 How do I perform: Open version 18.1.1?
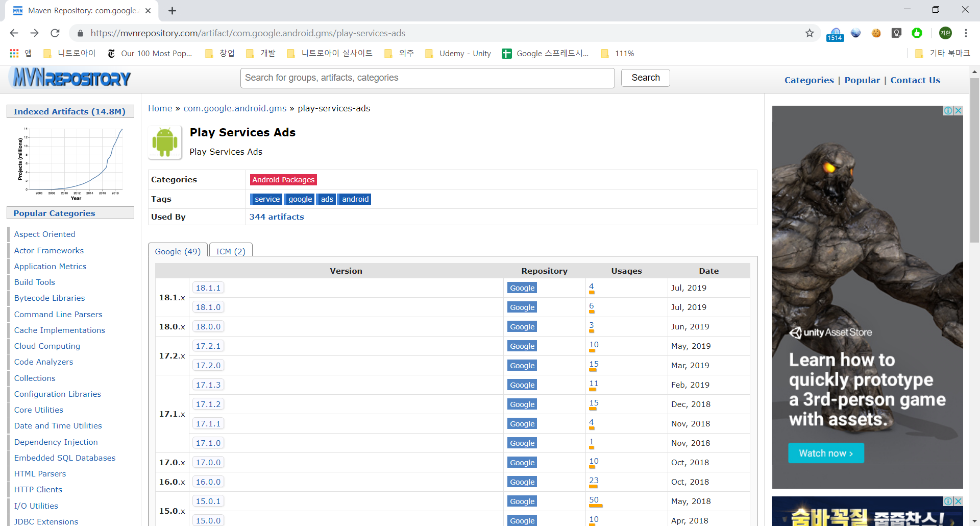[208, 288]
